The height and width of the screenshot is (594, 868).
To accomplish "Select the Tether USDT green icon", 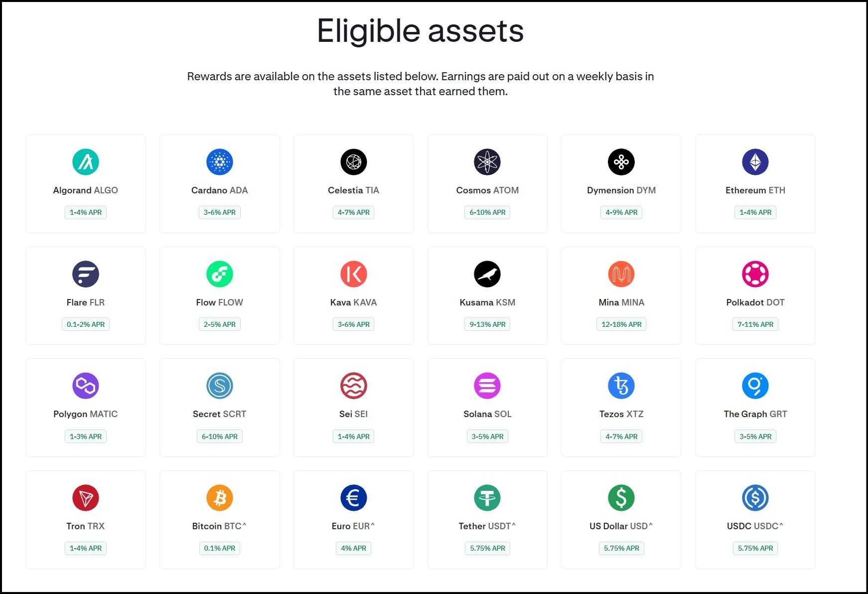I will [x=487, y=498].
